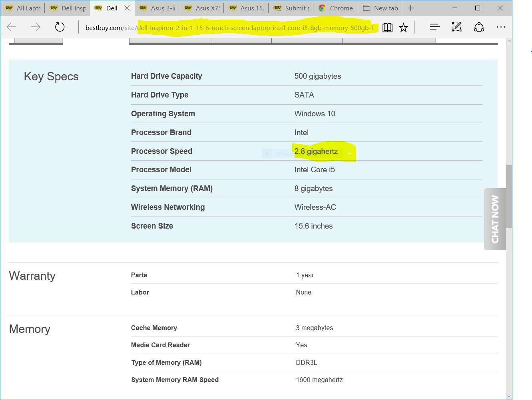Switch to the Chrome tab
This screenshot has height=400, width=532.
click(336, 8)
